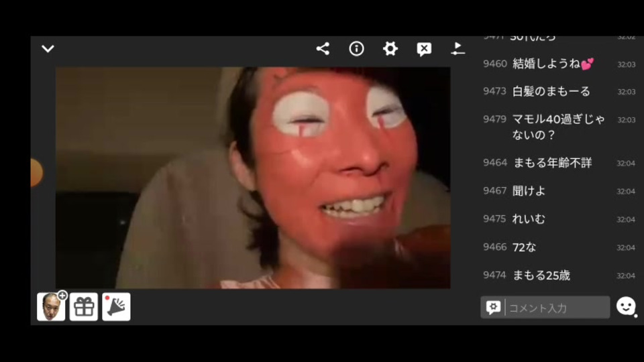Click the play-with-slider icon in the top bar
Image resolution: width=644 pixels, height=362 pixels.
pyautogui.click(x=458, y=49)
